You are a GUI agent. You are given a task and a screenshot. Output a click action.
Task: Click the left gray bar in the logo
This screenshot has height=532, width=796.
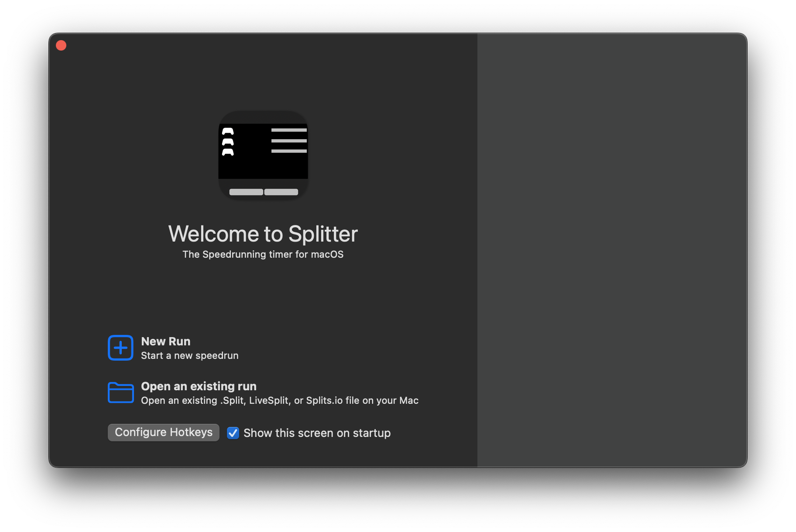coord(246,192)
